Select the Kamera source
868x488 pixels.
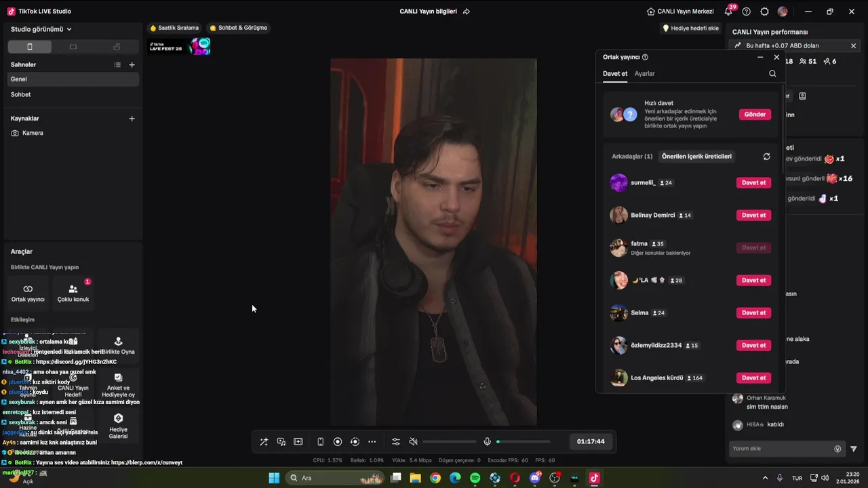coord(72,133)
